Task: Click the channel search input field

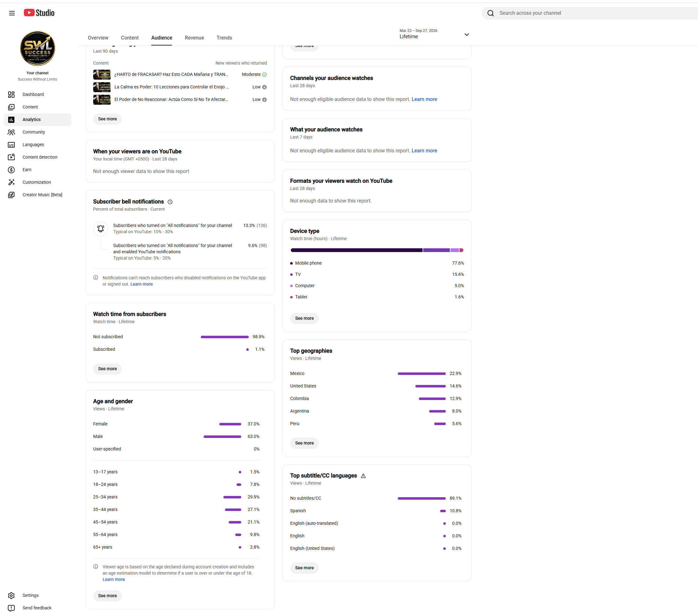Action: pyautogui.click(x=597, y=13)
